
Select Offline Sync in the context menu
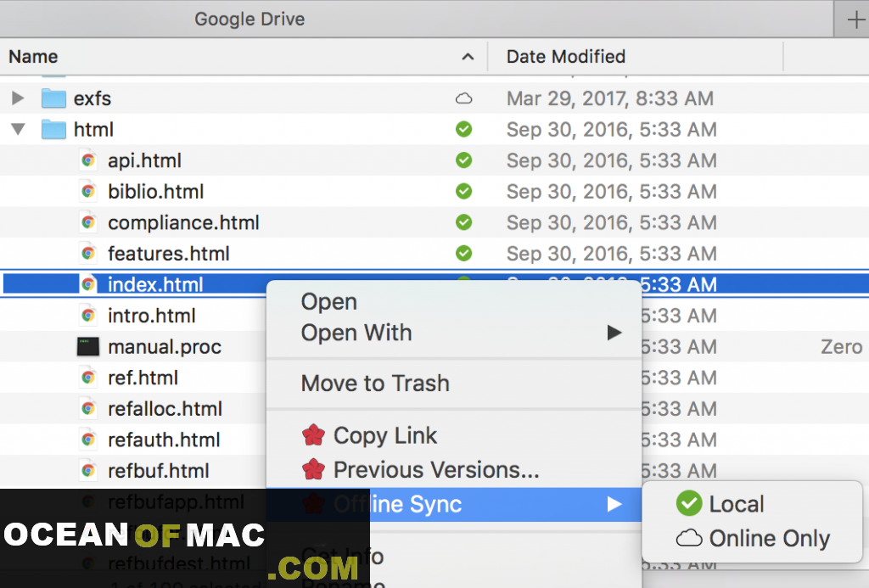[454, 504]
